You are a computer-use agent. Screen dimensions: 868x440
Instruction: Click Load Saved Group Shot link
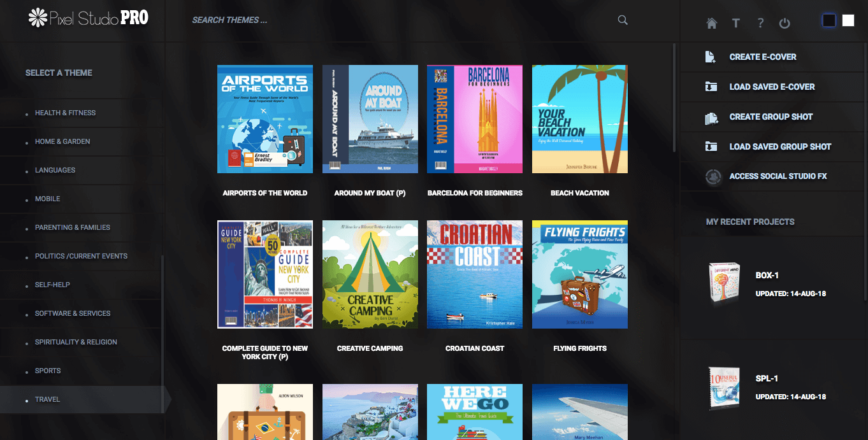click(x=780, y=146)
